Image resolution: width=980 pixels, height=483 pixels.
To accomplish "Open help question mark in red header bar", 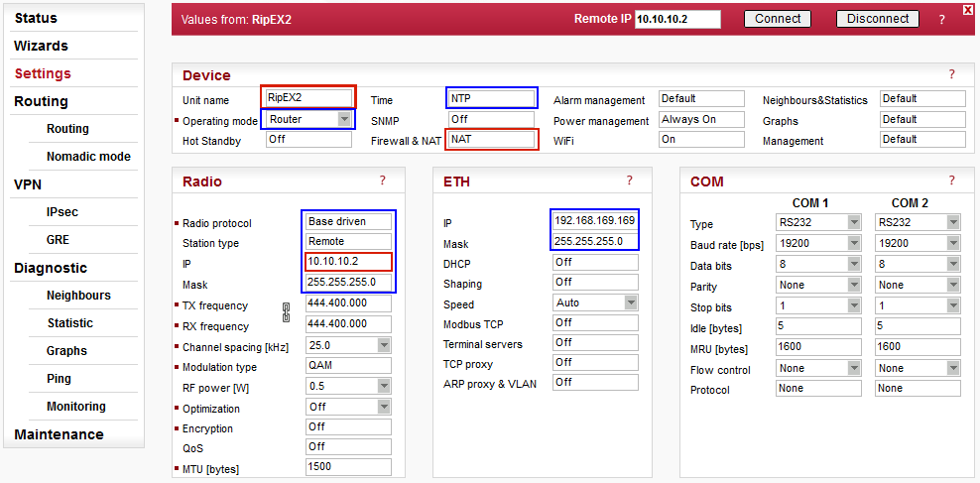I will coord(942,20).
